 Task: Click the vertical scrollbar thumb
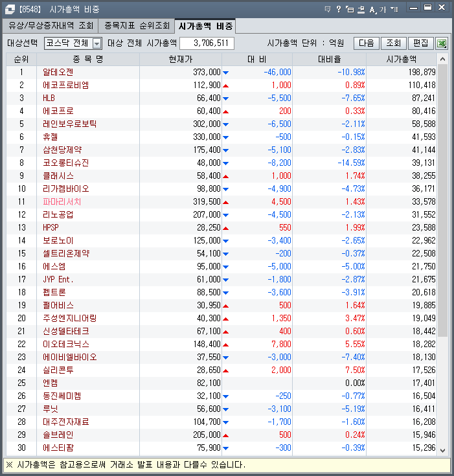coord(442,200)
